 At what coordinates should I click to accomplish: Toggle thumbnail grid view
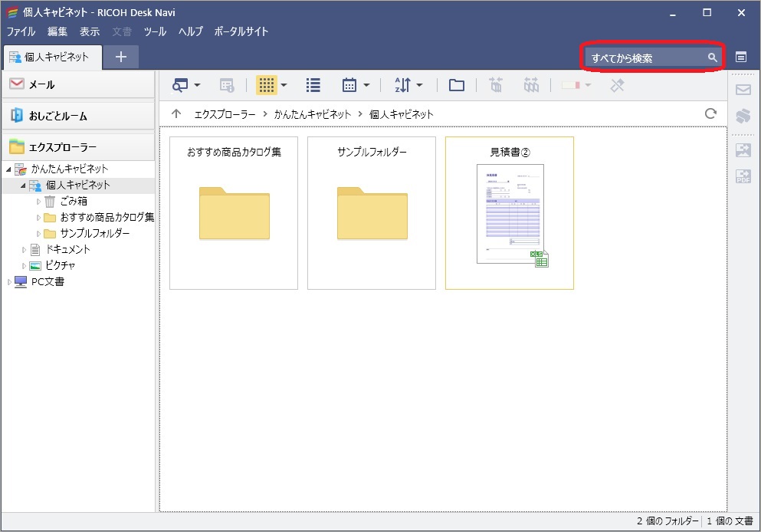[x=267, y=85]
